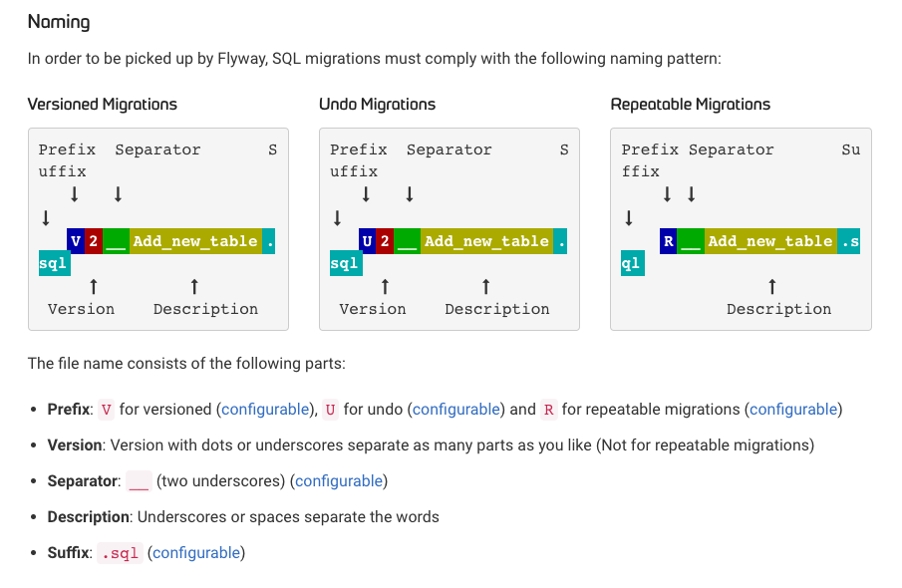902x588 pixels.
Task: Click the two-underscore code in Separator bullet
Action: tap(139, 481)
